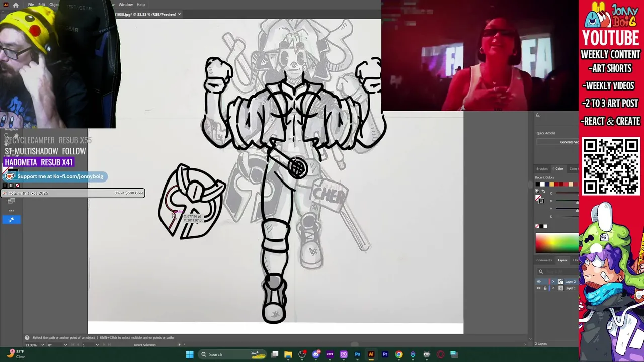Image resolution: width=644 pixels, height=362 pixels.
Task: Open Premiere Pro from the taskbar
Action: [x=385, y=354]
